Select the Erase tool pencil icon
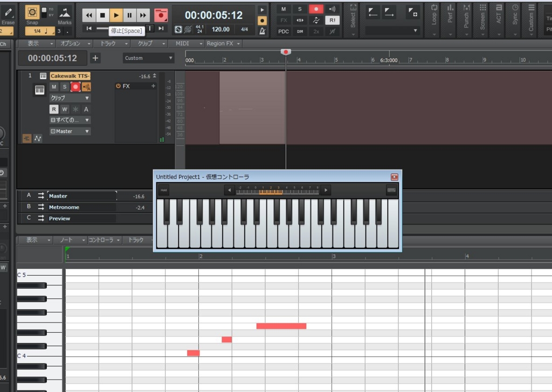This screenshot has height=392, width=552. (8, 12)
